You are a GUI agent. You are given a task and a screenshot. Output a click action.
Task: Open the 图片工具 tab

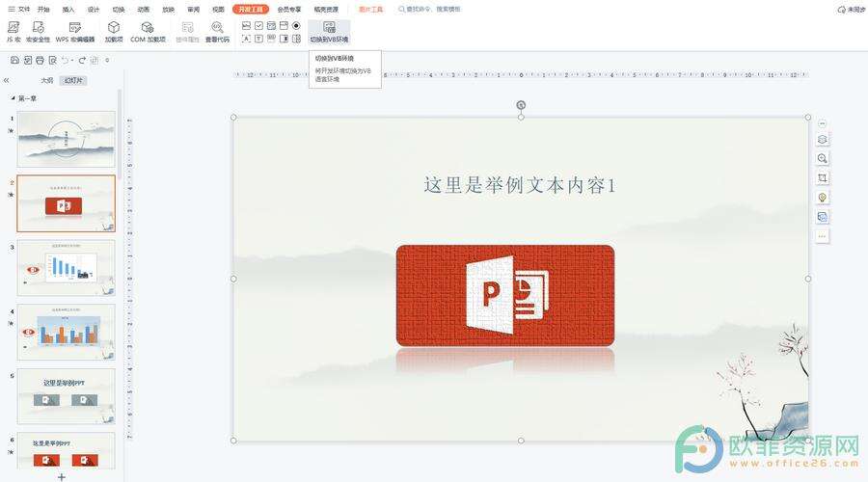(x=370, y=10)
